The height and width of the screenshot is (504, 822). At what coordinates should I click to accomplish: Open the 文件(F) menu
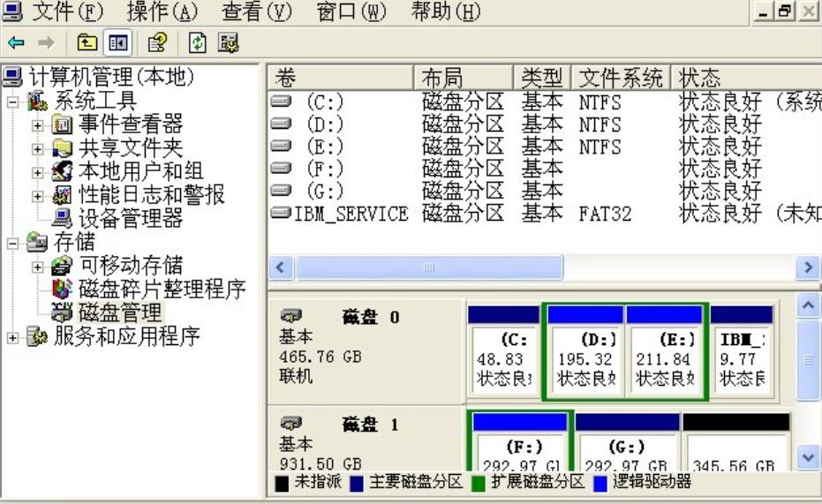click(68, 11)
